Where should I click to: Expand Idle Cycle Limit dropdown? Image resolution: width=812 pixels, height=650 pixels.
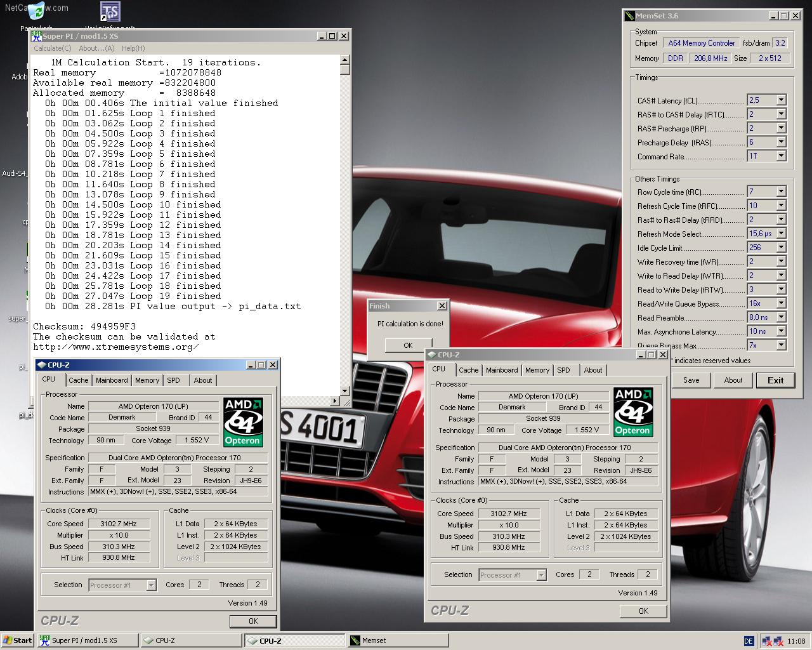tap(781, 248)
